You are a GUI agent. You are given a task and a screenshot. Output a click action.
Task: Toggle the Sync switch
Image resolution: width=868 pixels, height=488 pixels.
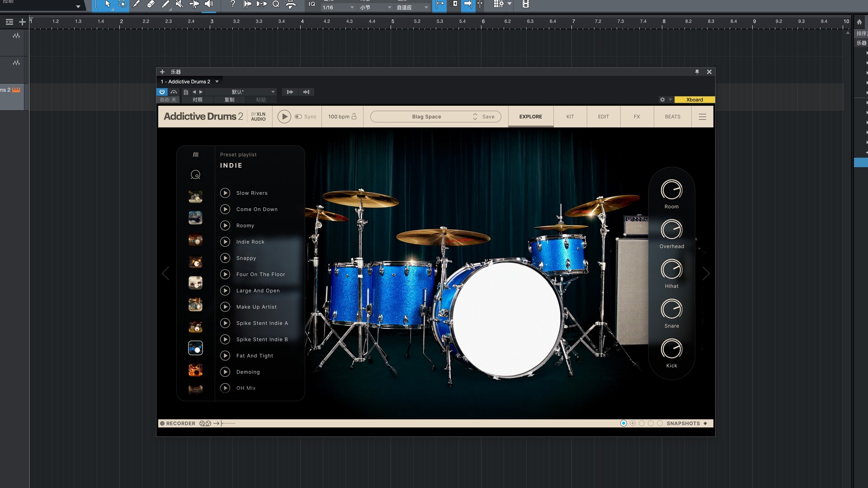click(x=298, y=117)
